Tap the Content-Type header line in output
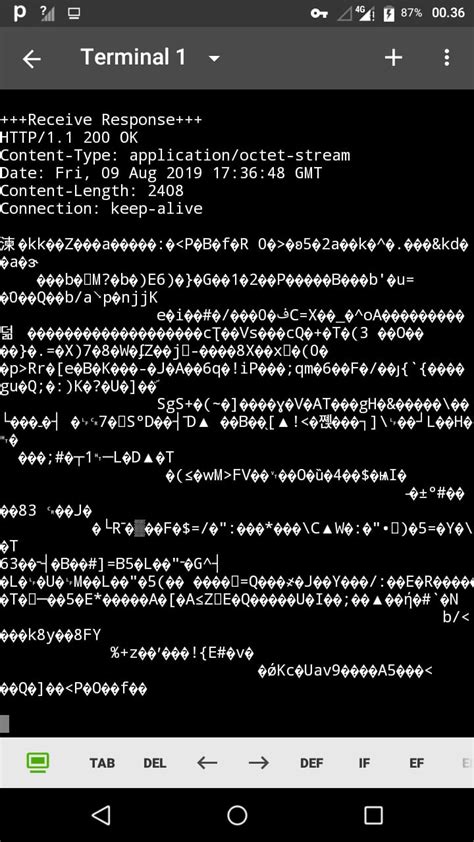The image size is (474, 842). tap(175, 156)
